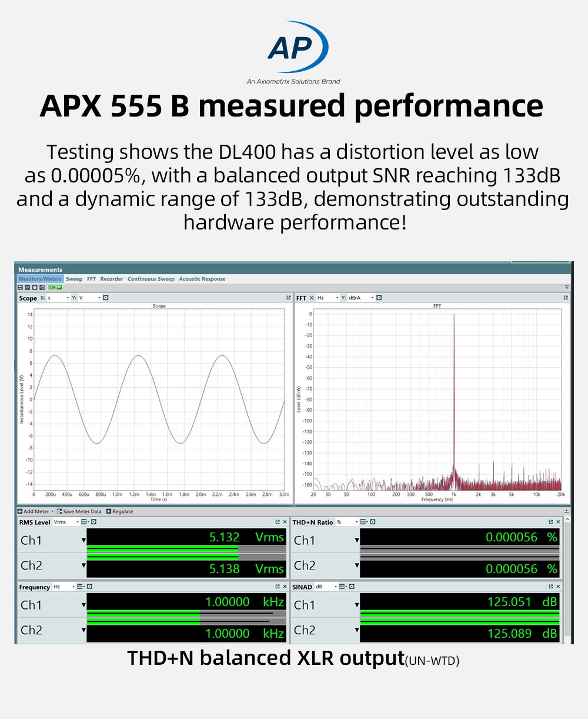This screenshot has width=588, height=719.
Task: Open SINAD meter settings icon
Action: (x=352, y=587)
